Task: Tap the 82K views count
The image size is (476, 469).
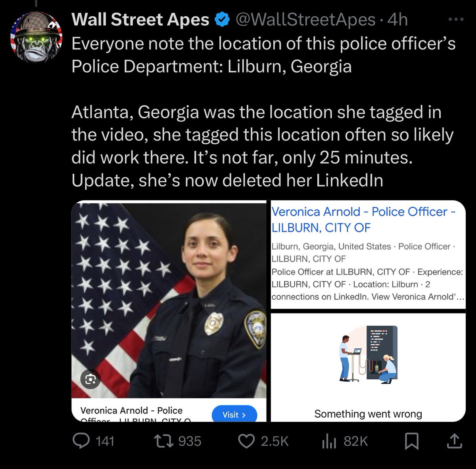Action: pos(356,441)
